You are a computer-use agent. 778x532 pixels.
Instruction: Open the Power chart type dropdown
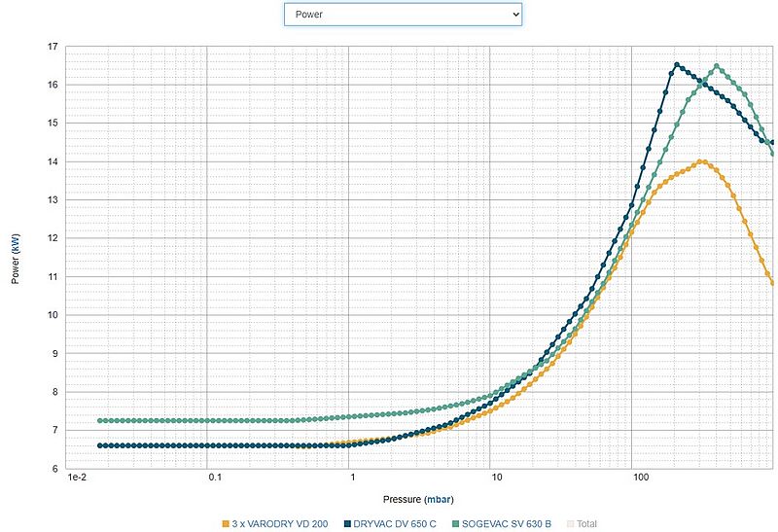pyautogui.click(x=403, y=15)
